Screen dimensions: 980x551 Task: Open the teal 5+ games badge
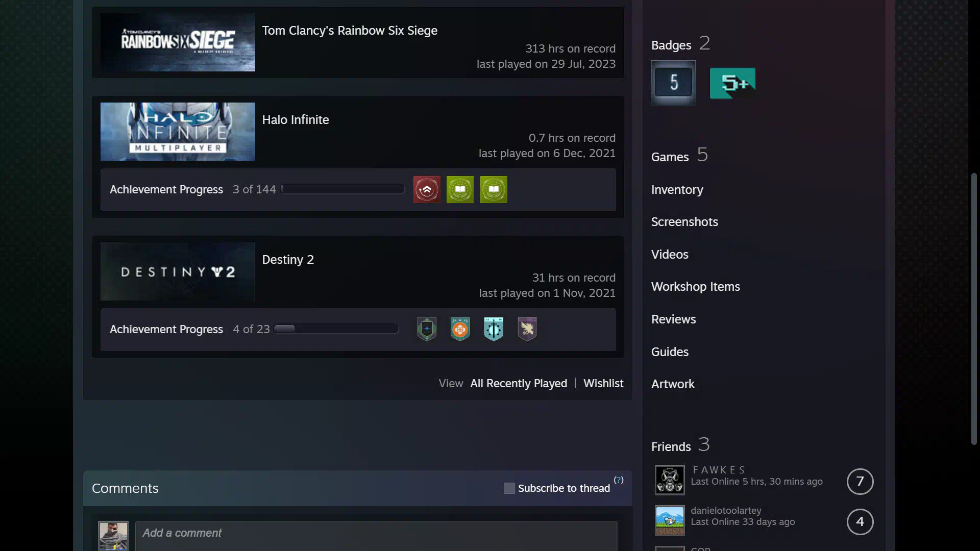point(732,83)
